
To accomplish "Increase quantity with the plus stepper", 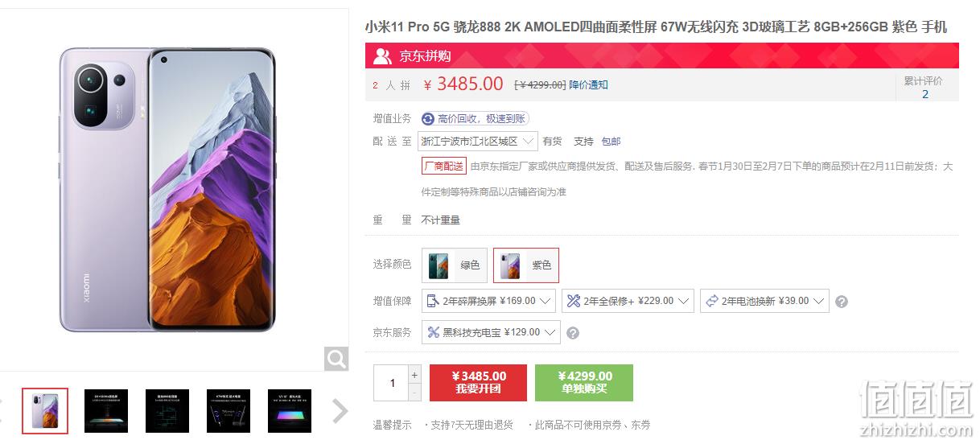I will click(x=415, y=375).
